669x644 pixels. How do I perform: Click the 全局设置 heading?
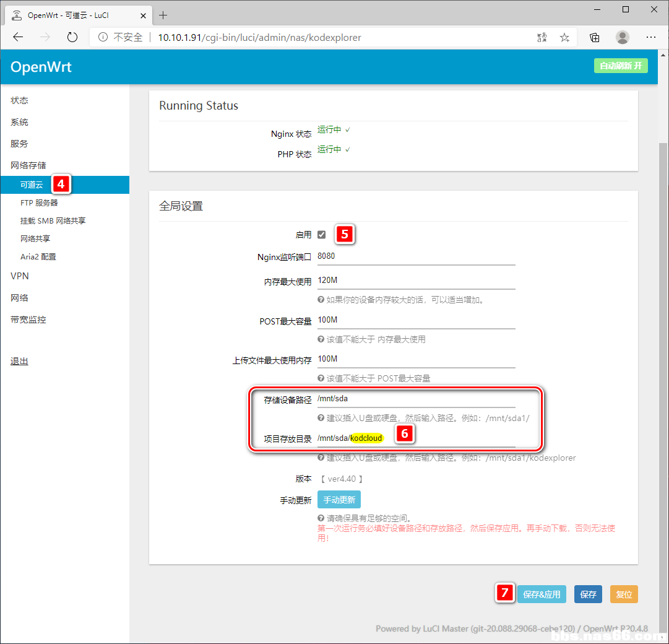tap(181, 206)
